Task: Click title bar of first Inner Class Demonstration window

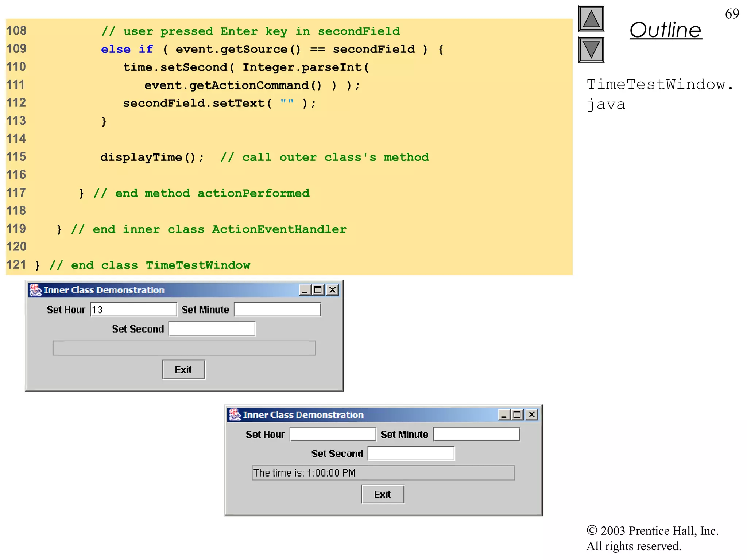Action: [x=184, y=290]
